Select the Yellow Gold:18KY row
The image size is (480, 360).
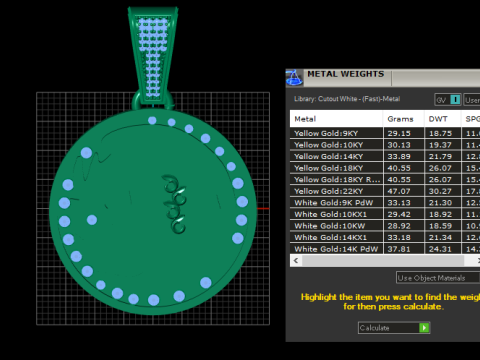385,168
